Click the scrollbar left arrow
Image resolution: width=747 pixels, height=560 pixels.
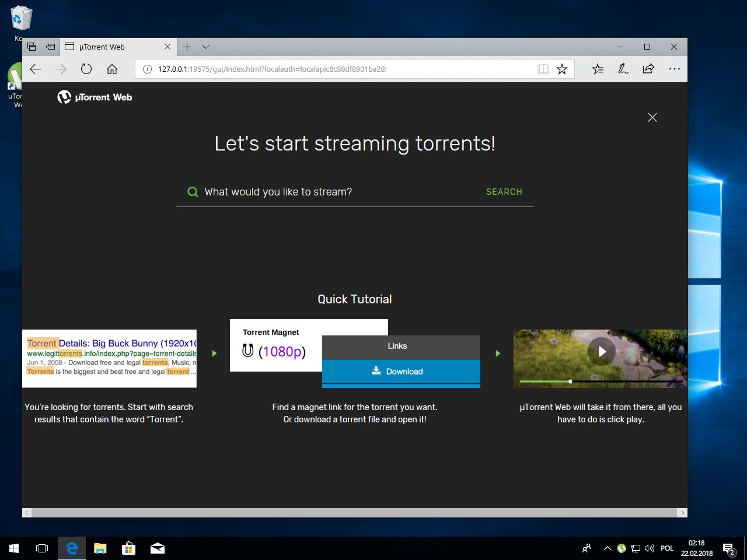(x=27, y=513)
